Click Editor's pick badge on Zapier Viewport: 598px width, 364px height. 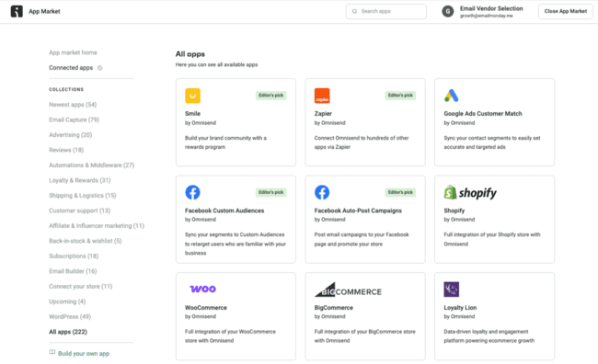(400, 96)
